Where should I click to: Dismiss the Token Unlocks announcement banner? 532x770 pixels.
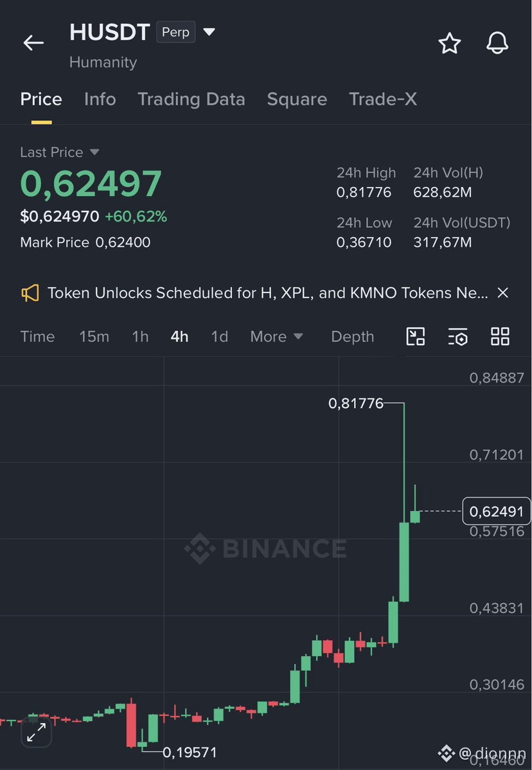(502, 293)
